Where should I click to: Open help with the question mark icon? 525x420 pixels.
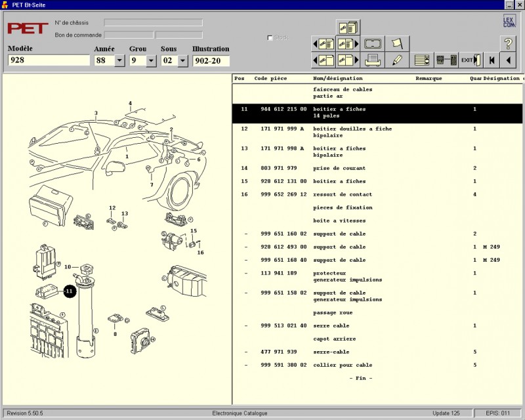click(508, 44)
